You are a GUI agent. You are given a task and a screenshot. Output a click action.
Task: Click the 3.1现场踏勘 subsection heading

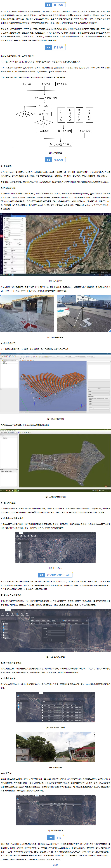[x=6, y=166]
